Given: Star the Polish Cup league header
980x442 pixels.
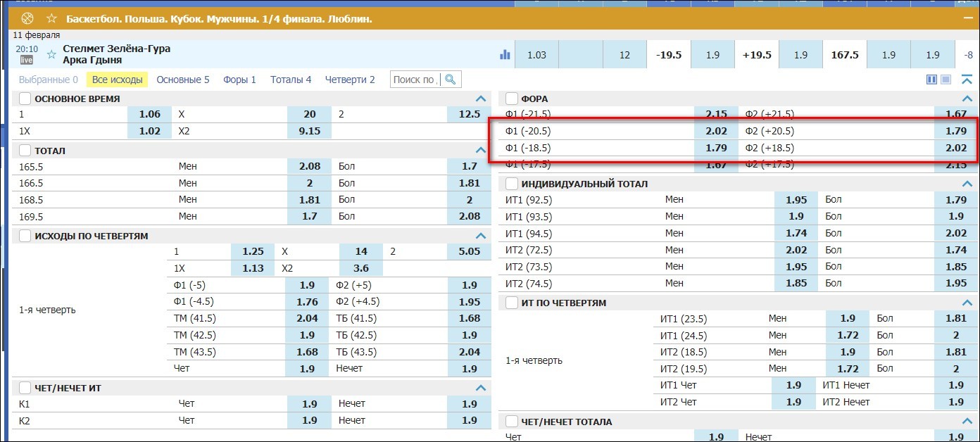Looking at the screenshot, I should pyautogui.click(x=51, y=19).
